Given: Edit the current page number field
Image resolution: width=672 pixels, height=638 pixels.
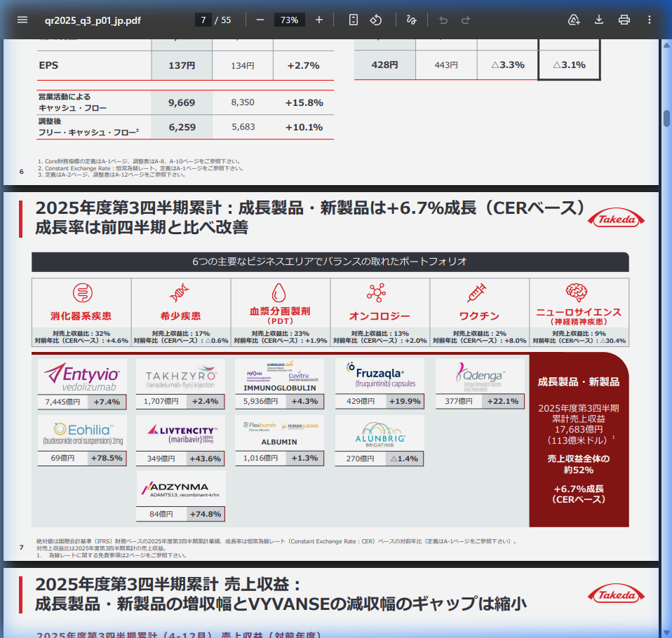Looking at the screenshot, I should [203, 20].
